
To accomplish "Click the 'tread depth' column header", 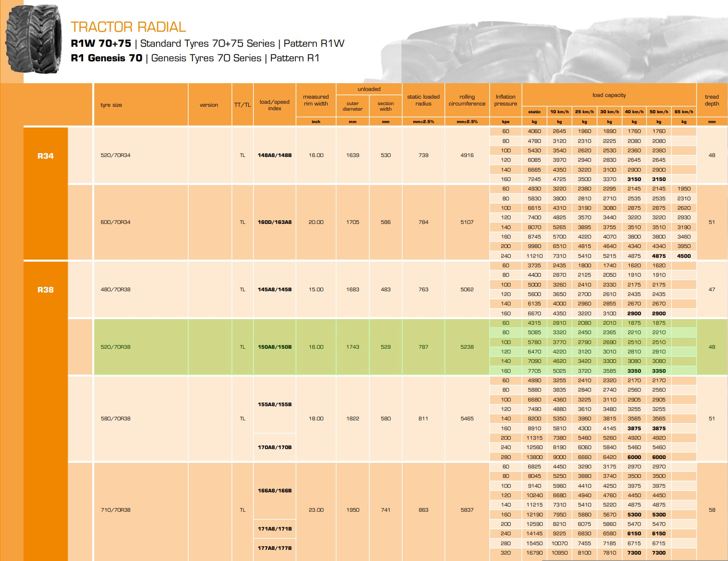I will coord(712,100).
